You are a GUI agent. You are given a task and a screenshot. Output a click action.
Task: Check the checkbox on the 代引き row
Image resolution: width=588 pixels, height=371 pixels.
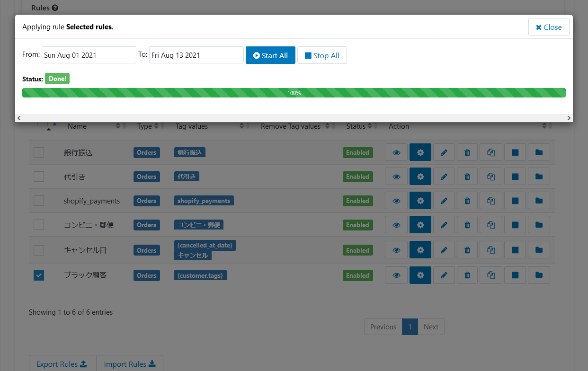click(38, 176)
